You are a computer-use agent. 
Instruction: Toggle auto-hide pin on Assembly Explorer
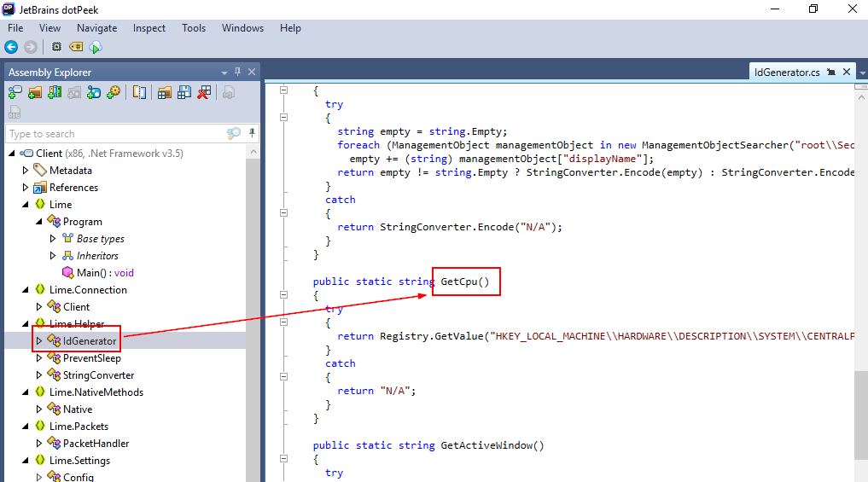[x=238, y=73]
